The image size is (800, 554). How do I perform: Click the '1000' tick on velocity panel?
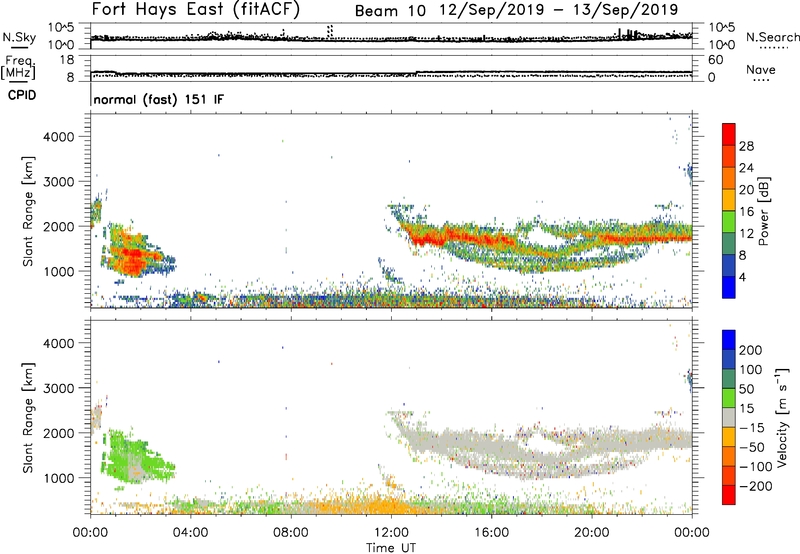pos(58,477)
